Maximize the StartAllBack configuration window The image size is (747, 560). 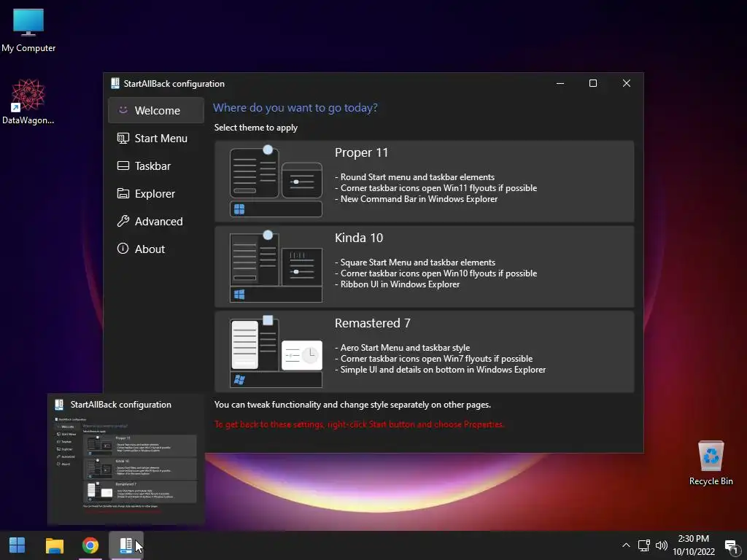pos(592,83)
